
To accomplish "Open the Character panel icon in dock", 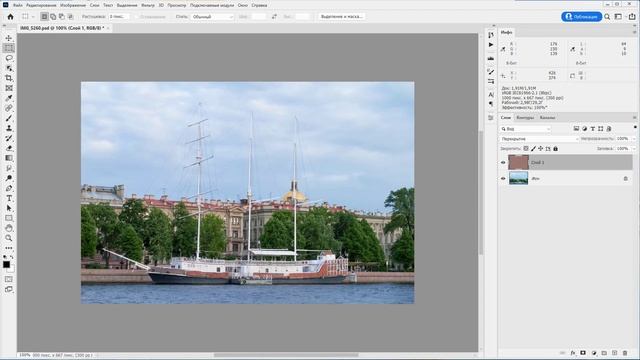I will [491, 94].
